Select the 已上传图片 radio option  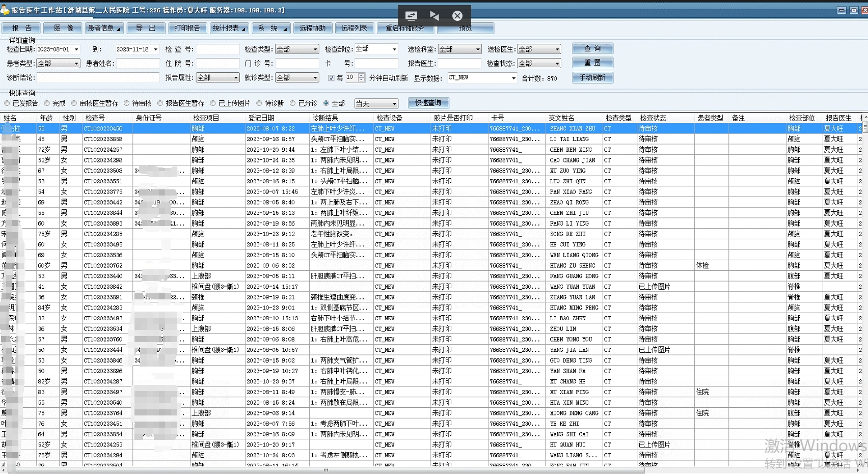(213, 103)
